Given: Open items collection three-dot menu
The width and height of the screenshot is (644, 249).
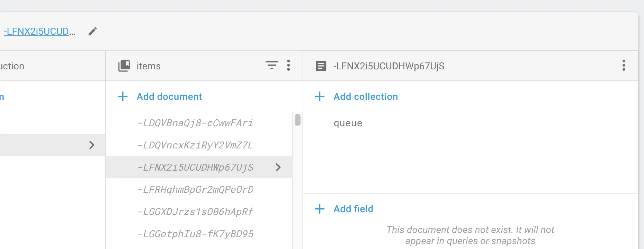Looking at the screenshot, I should pyautogui.click(x=288, y=65).
